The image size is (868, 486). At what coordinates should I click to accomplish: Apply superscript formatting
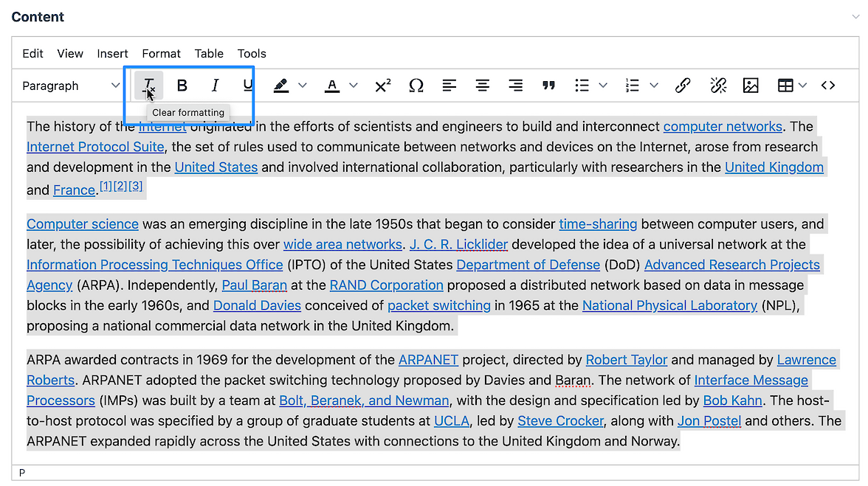(382, 86)
